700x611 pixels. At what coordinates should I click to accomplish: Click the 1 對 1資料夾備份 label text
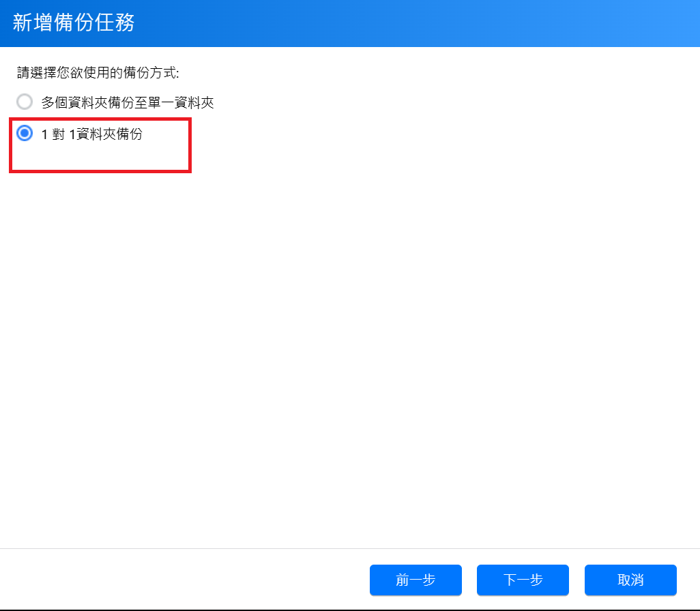91,134
